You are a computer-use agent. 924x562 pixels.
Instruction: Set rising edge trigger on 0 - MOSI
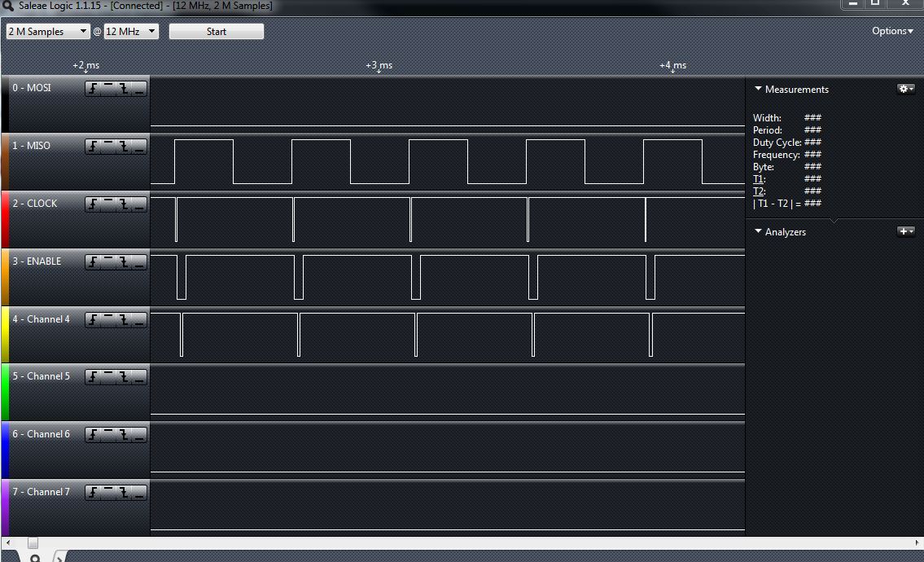pos(93,89)
